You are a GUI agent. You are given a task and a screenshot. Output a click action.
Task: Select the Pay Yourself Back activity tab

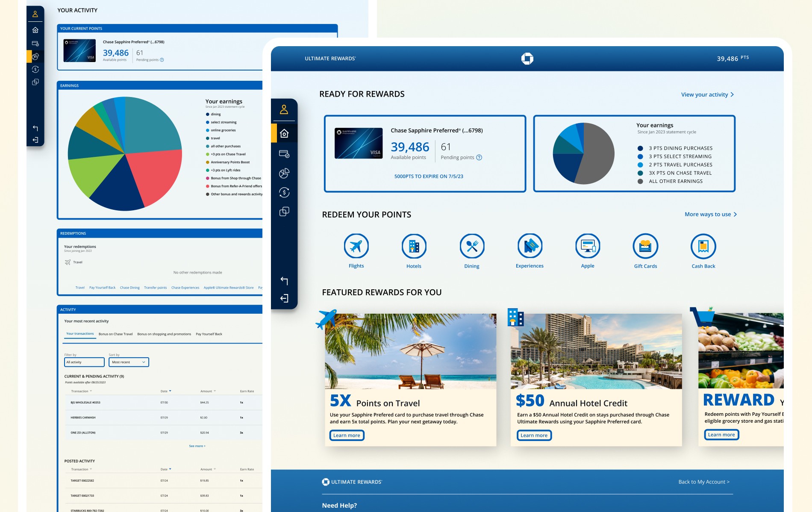tap(209, 334)
